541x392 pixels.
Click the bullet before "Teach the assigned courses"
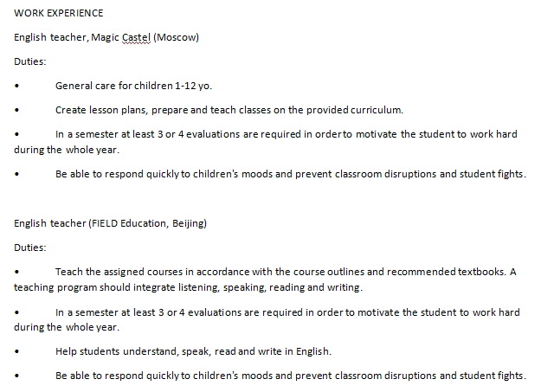click(x=16, y=272)
